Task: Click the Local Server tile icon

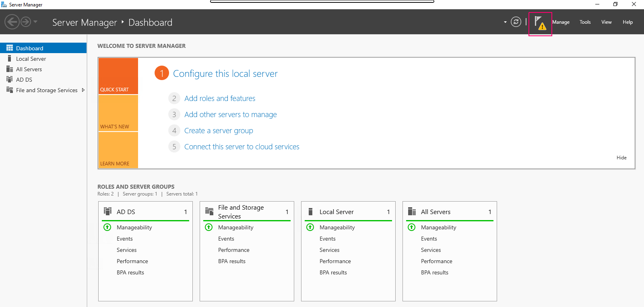Action: (x=310, y=211)
